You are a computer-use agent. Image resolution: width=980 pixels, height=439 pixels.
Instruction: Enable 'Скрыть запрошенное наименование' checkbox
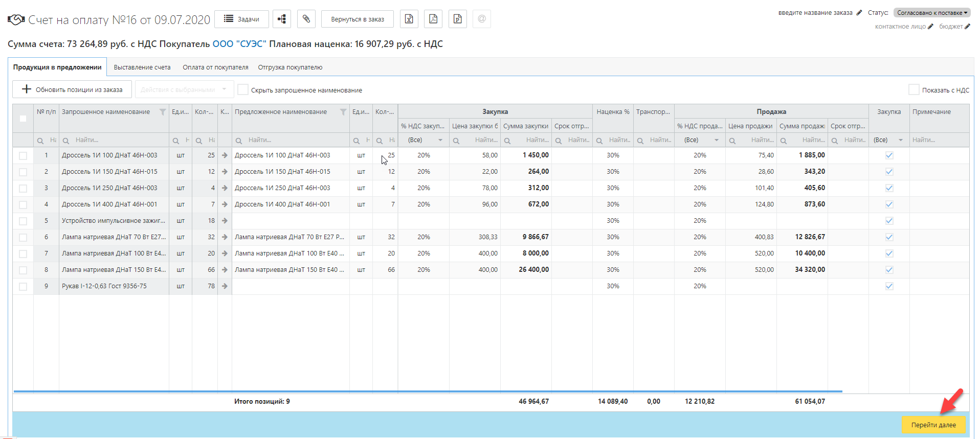243,90
